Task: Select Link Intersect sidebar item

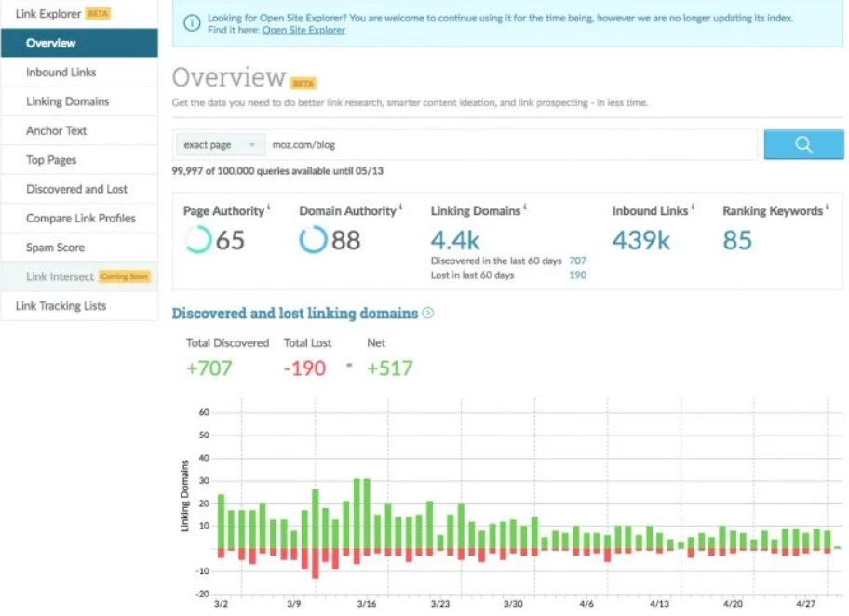Action: [80, 276]
